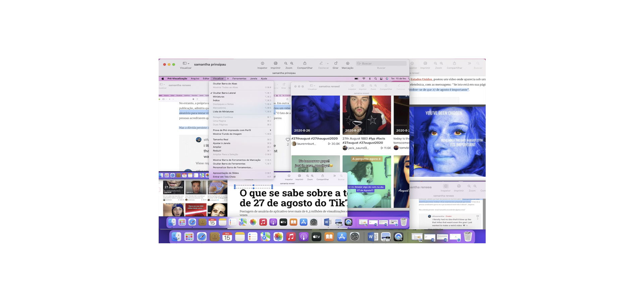Open Preview app icon in the large dock

[386, 237]
